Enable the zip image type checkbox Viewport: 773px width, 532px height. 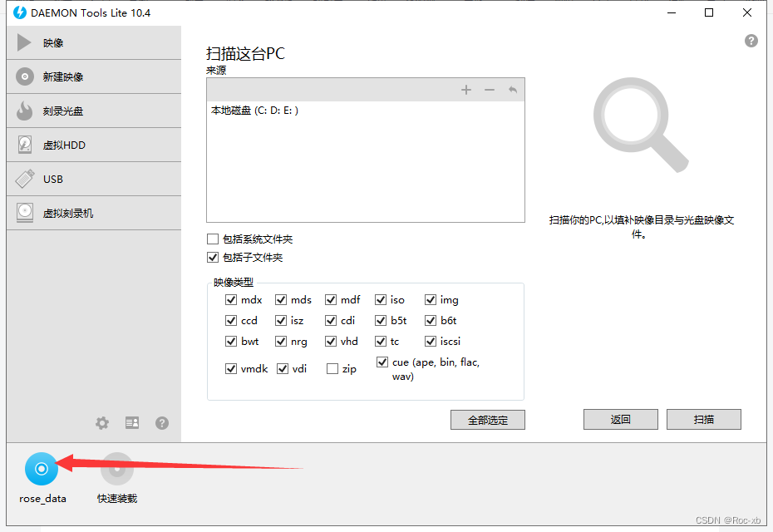(x=332, y=369)
